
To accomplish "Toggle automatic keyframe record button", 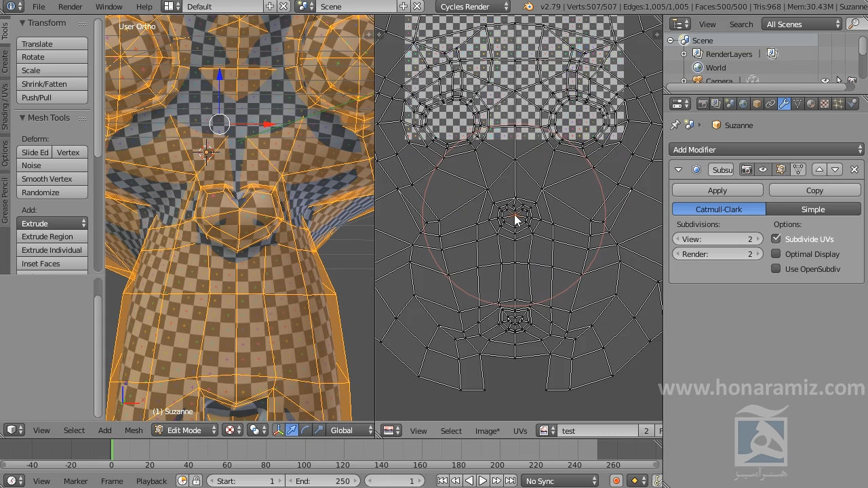I will tap(616, 481).
